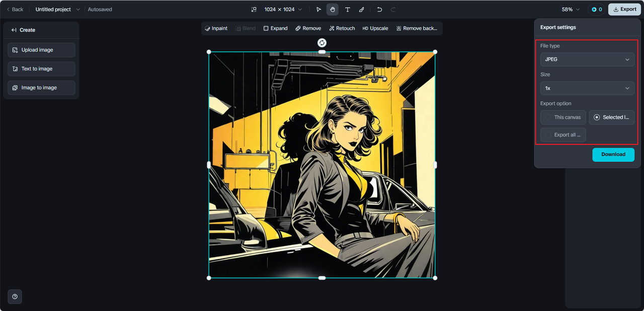Screen dimensions: 644x311
Task: Choose the Selected layer export option
Action: click(612, 117)
